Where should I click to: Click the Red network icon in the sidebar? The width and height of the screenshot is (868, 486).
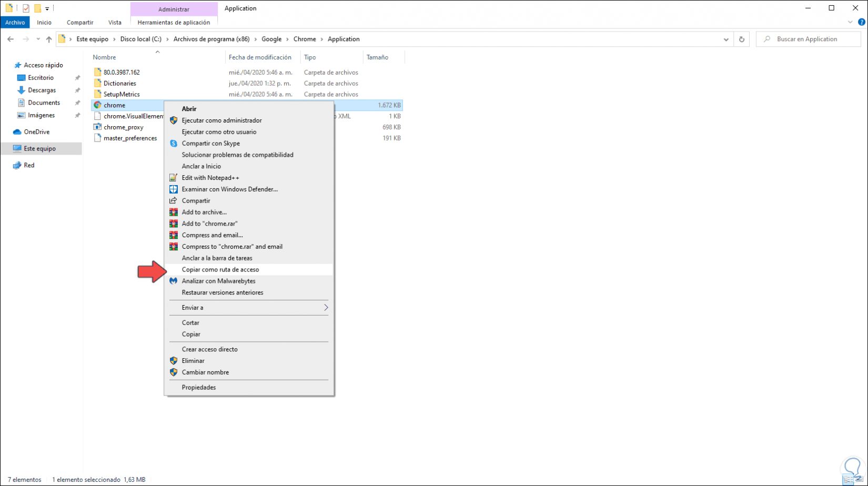(x=17, y=165)
